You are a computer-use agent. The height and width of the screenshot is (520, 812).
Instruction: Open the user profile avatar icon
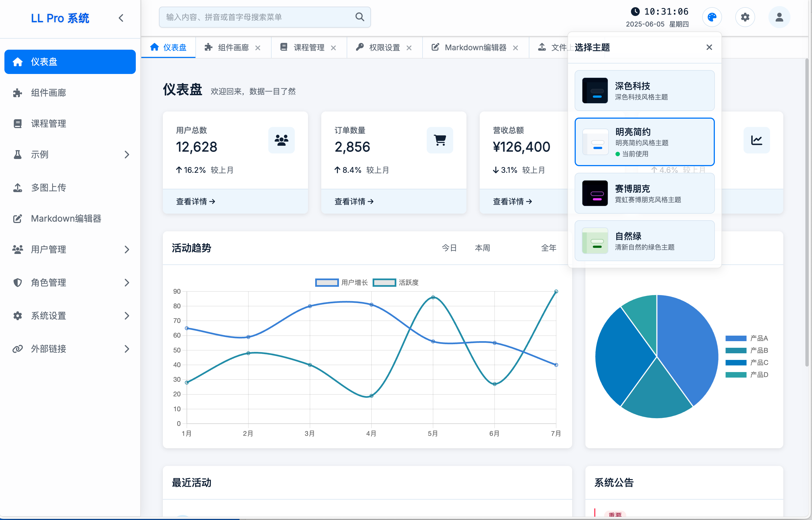779,17
